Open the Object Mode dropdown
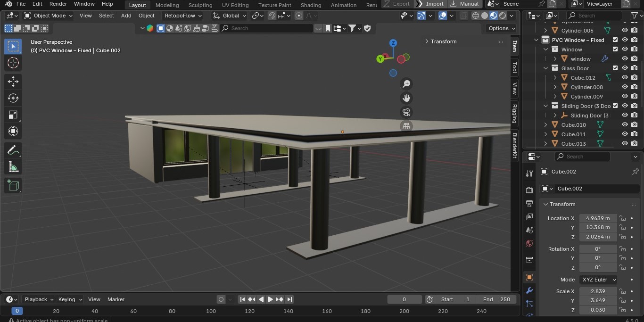This screenshot has height=322, width=644. point(49,16)
